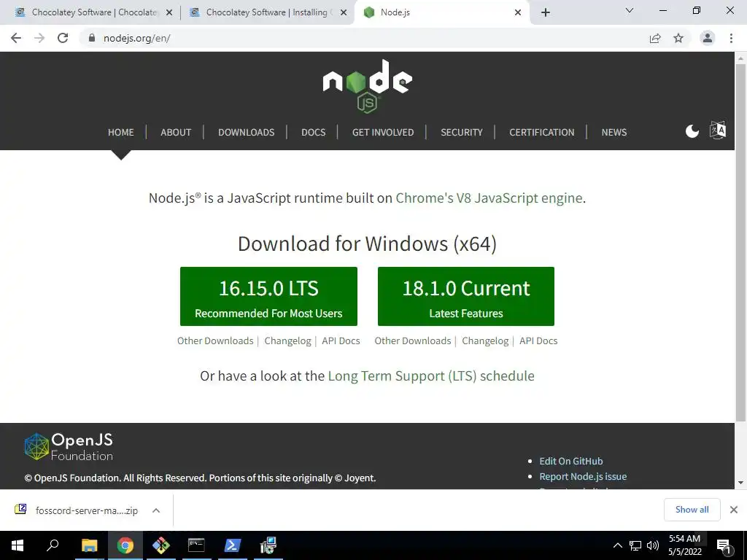Click the OpenJS Foundation logo
Screen dimensions: 747x560
[x=69, y=447]
